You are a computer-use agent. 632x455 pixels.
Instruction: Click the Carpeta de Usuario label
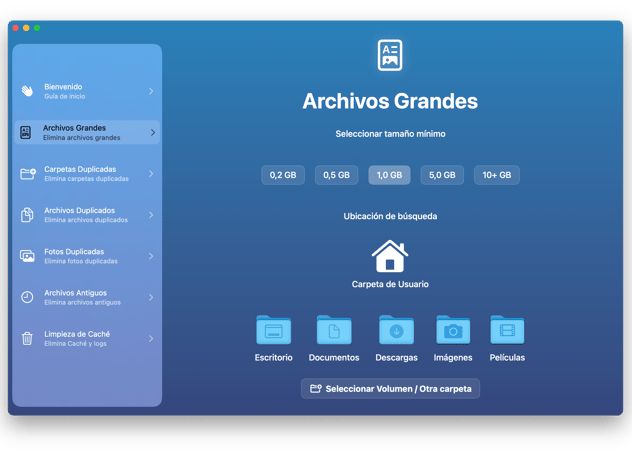coord(390,284)
